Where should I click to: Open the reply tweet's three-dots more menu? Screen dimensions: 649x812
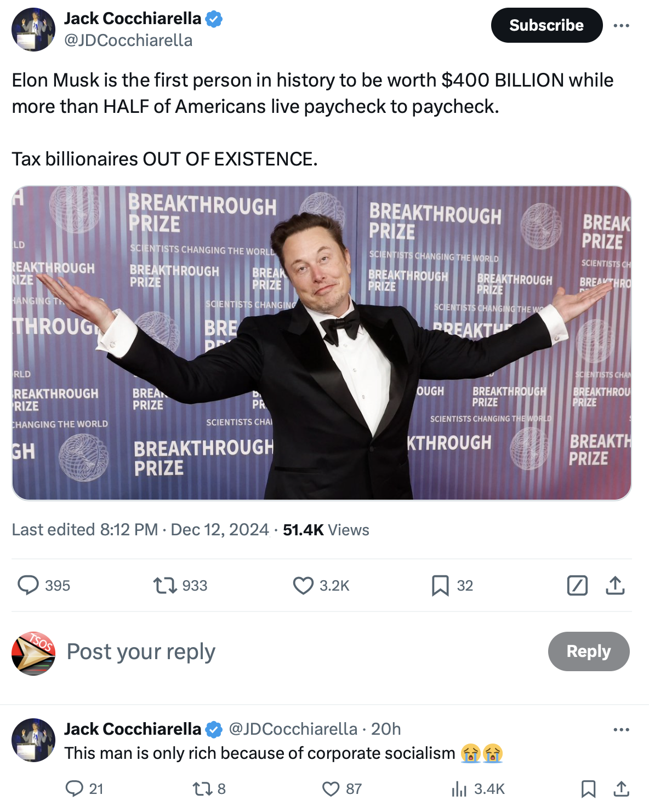(x=621, y=729)
